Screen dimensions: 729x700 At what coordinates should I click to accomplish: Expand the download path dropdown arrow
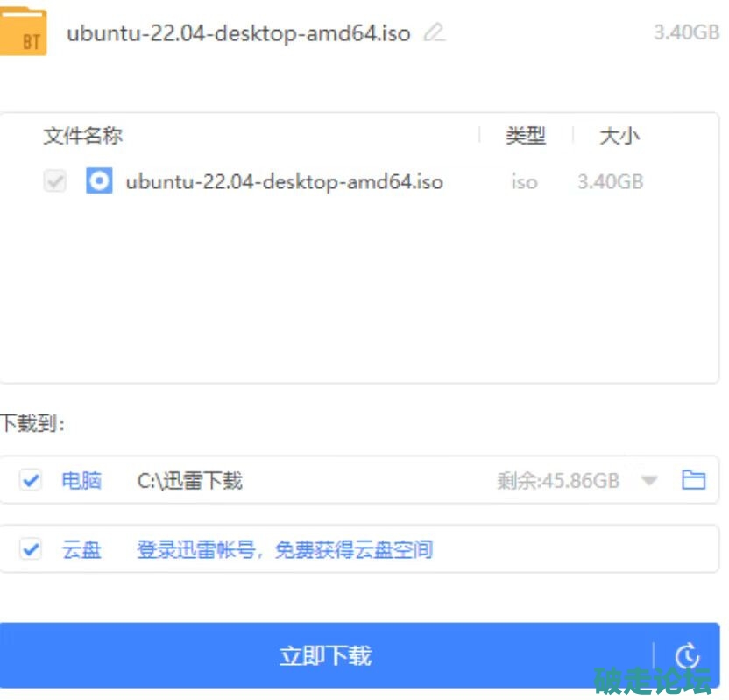tap(649, 480)
